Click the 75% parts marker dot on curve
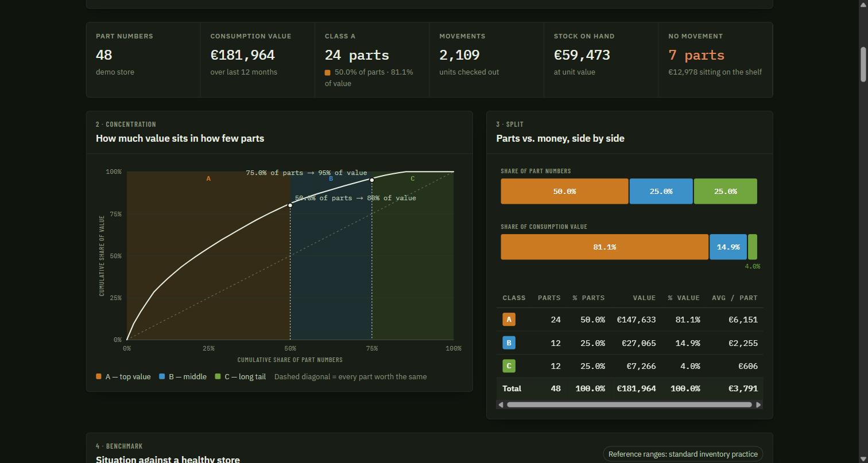Viewport: 868px width, 463px height. (372, 180)
